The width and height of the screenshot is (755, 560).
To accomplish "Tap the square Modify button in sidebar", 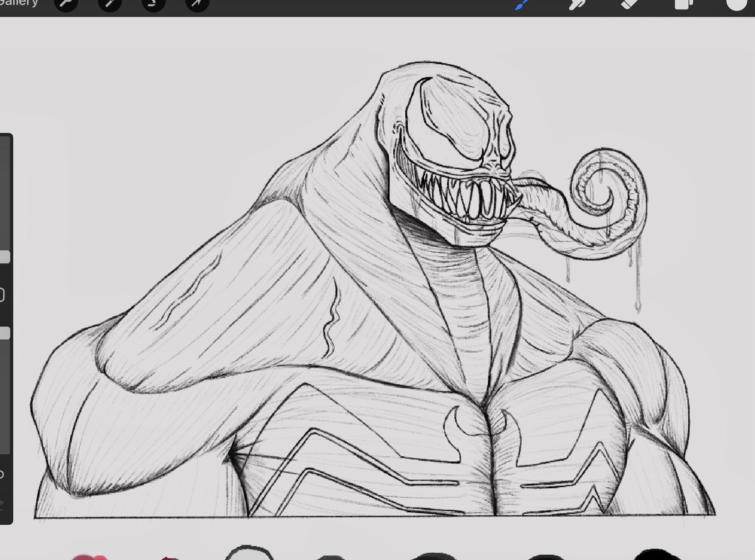I will pos(2,295).
